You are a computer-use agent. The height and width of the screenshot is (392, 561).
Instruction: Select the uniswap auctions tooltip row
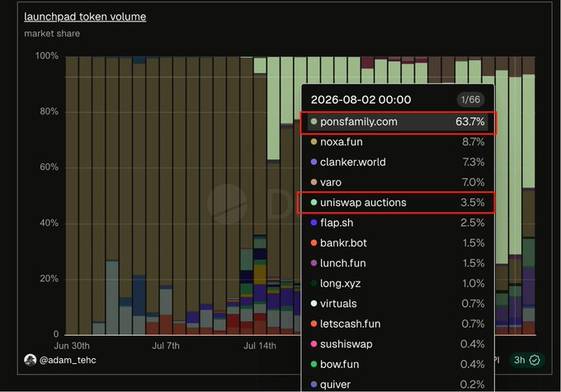click(398, 203)
